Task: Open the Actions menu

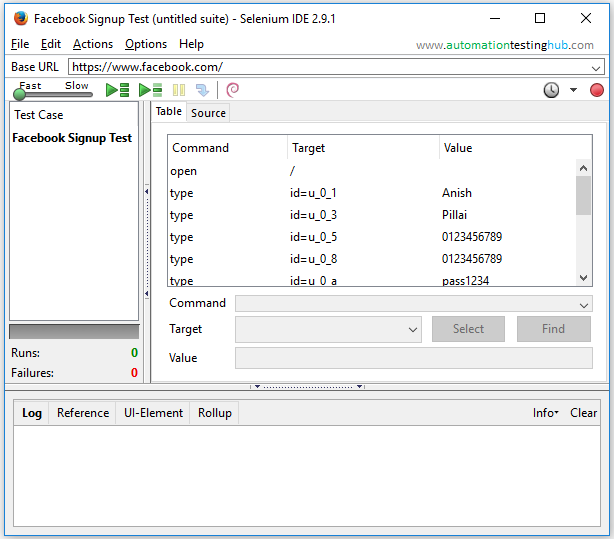Action: tap(93, 44)
